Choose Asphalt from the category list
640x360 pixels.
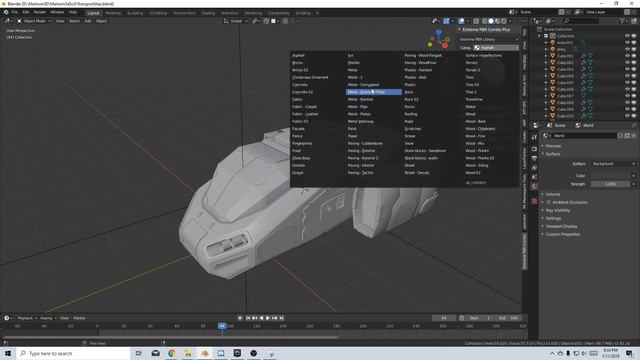298,56
